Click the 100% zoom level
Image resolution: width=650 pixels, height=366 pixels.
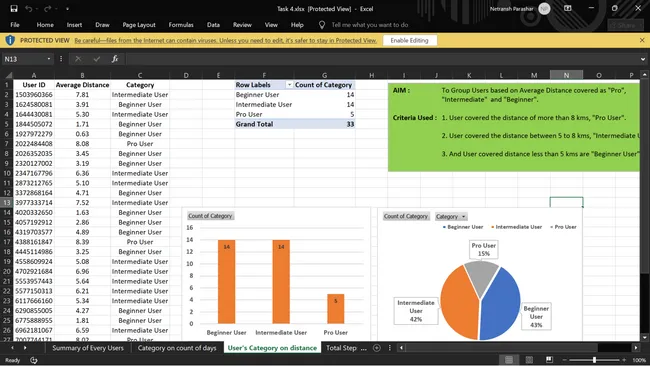pos(639,360)
